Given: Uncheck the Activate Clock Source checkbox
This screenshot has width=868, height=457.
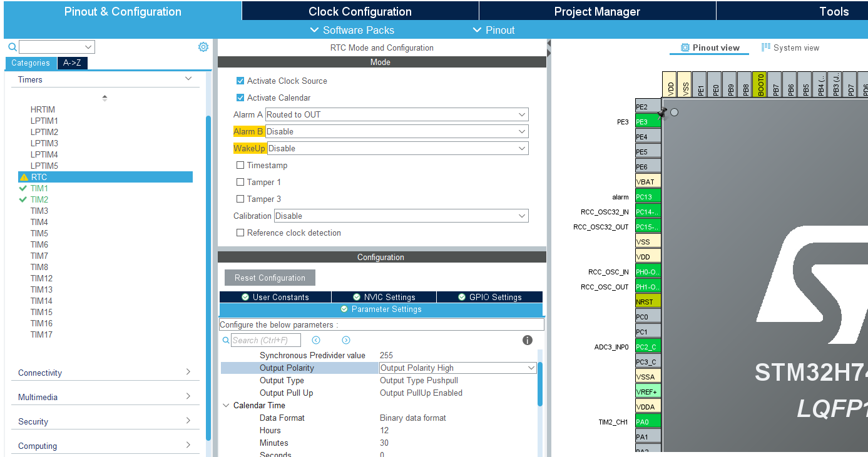Looking at the screenshot, I should pyautogui.click(x=240, y=81).
